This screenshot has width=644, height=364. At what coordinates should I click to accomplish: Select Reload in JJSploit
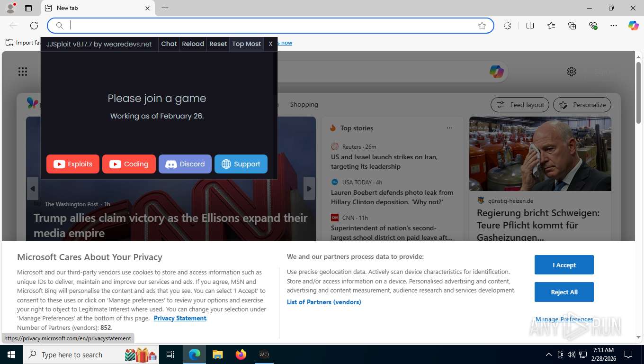(x=193, y=44)
